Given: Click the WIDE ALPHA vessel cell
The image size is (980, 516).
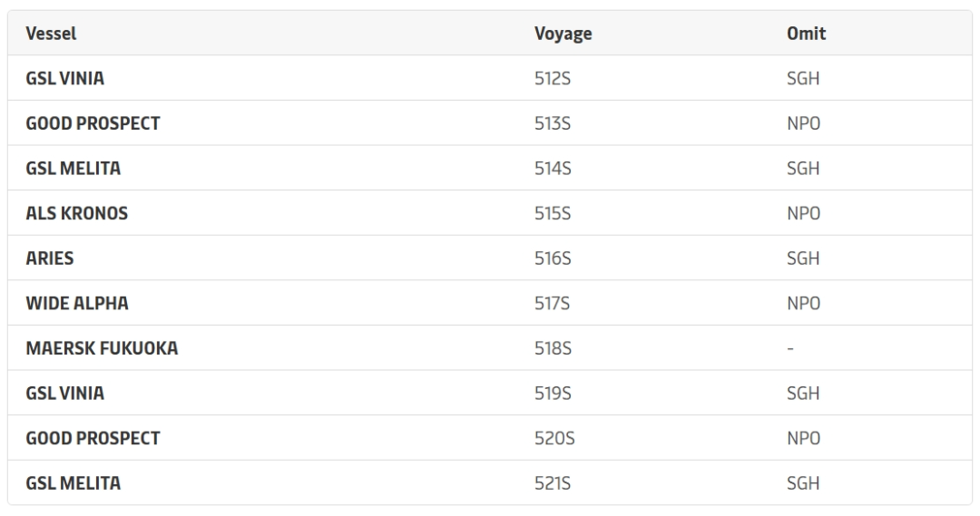Looking at the screenshot, I should [x=77, y=303].
